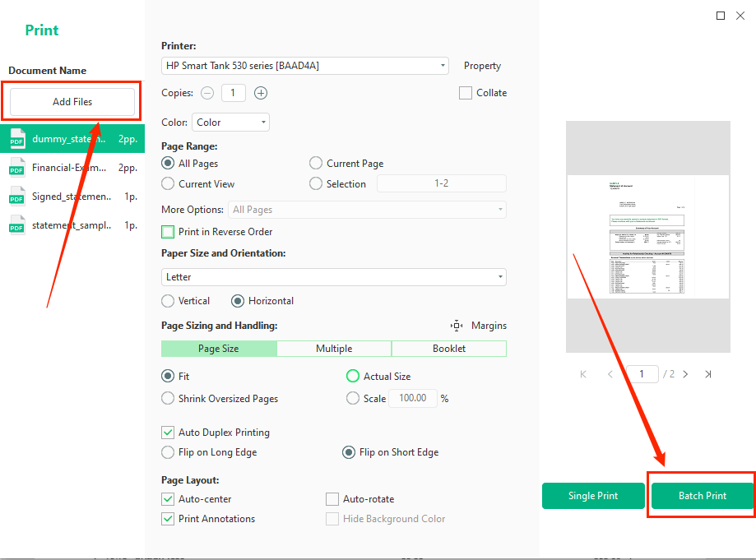Select Flip on Long Edge
Screen dimensions: 756x560
tap(168, 452)
